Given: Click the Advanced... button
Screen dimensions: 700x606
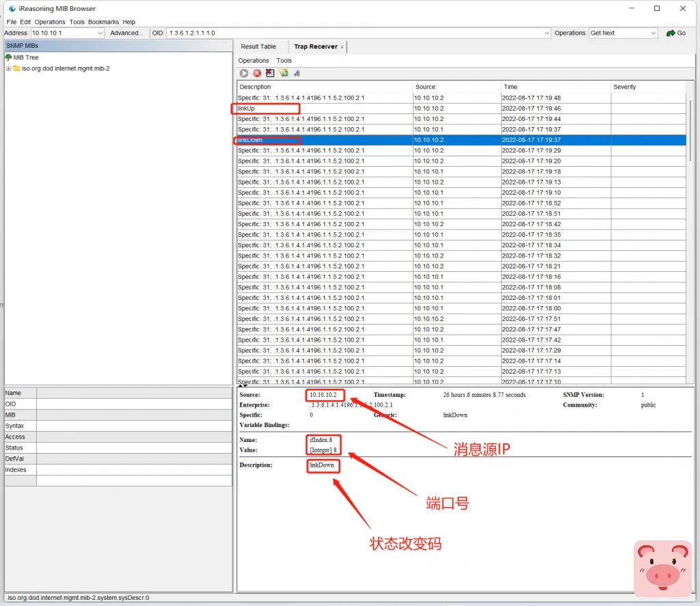Looking at the screenshot, I should (x=126, y=33).
